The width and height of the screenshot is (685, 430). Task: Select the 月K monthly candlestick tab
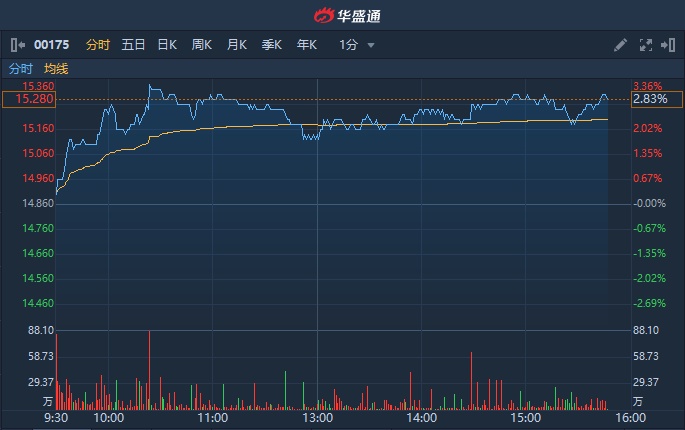(x=237, y=45)
